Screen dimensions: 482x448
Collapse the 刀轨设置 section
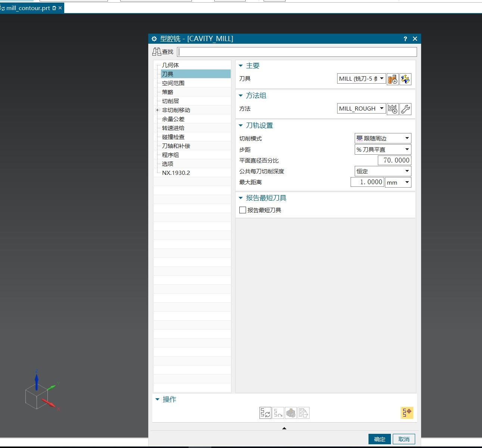coord(241,126)
